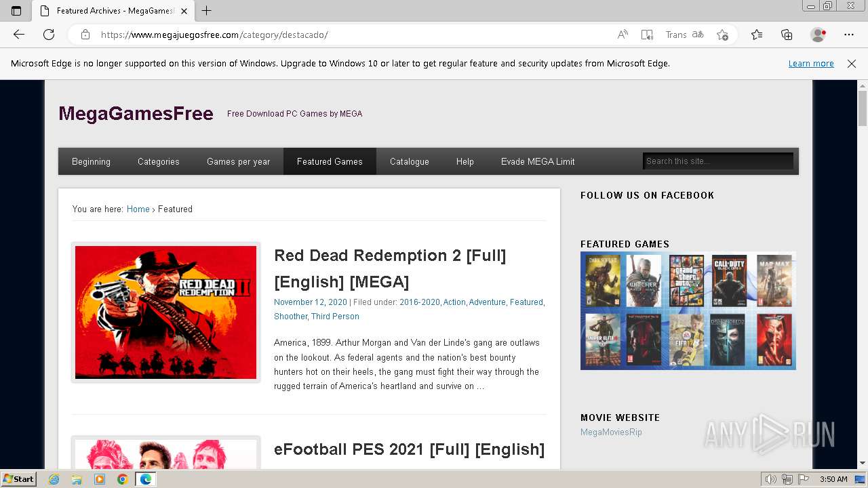The width and height of the screenshot is (868, 488).
Task: View site information lock icon
Action: (85, 35)
